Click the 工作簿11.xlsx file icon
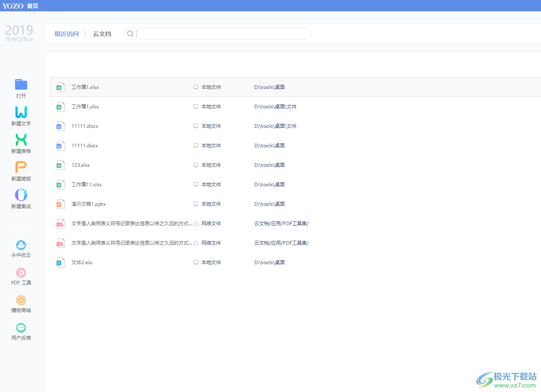The image size is (541, 392). [61, 185]
